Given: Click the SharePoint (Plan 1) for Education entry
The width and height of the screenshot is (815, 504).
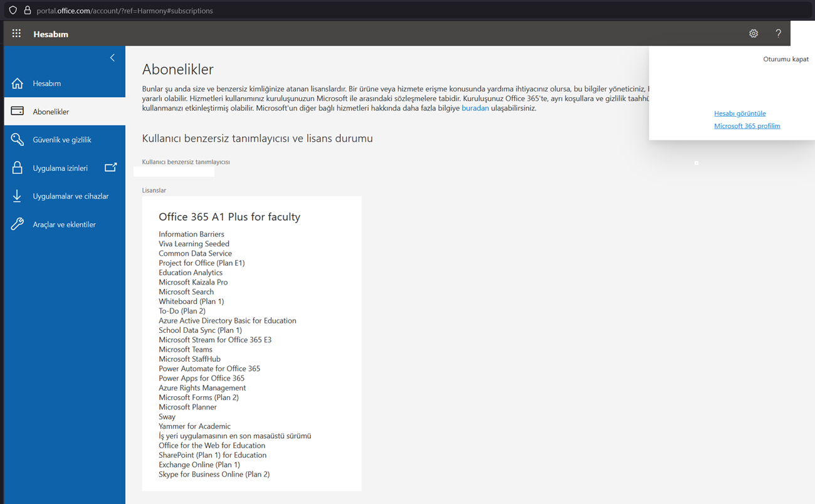Looking at the screenshot, I should pyautogui.click(x=213, y=455).
